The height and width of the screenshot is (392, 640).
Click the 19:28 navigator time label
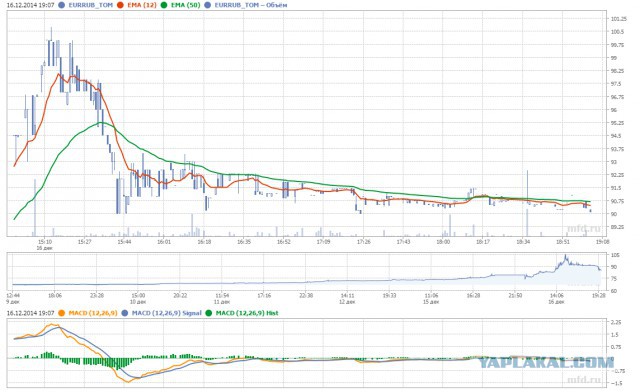point(599,295)
